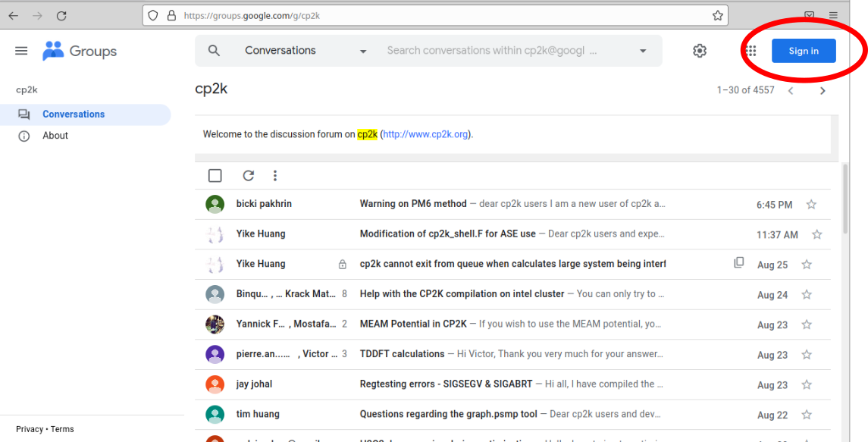This screenshot has height=442, width=868.
Task: Star the Regtesting errors conversation
Action: pyautogui.click(x=807, y=384)
